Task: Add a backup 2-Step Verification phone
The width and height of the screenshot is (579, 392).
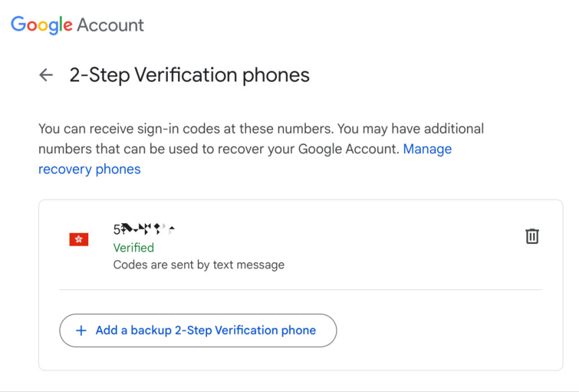Action: pyautogui.click(x=198, y=330)
